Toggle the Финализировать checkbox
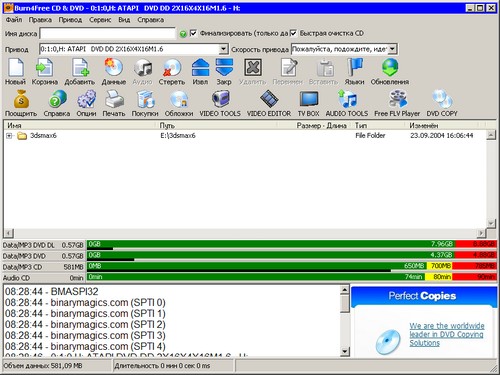500x375 pixels. (x=193, y=33)
